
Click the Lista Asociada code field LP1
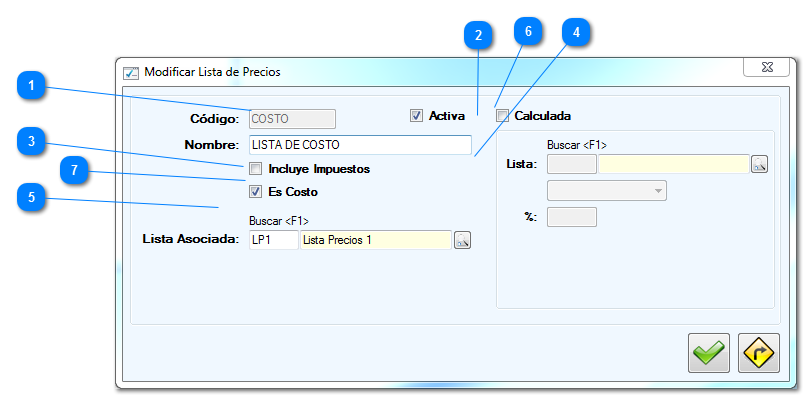273,240
